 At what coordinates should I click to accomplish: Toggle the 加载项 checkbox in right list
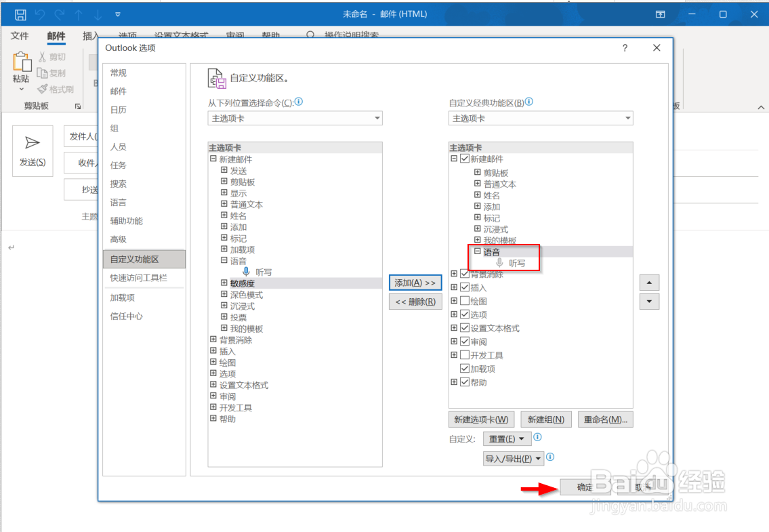465,368
